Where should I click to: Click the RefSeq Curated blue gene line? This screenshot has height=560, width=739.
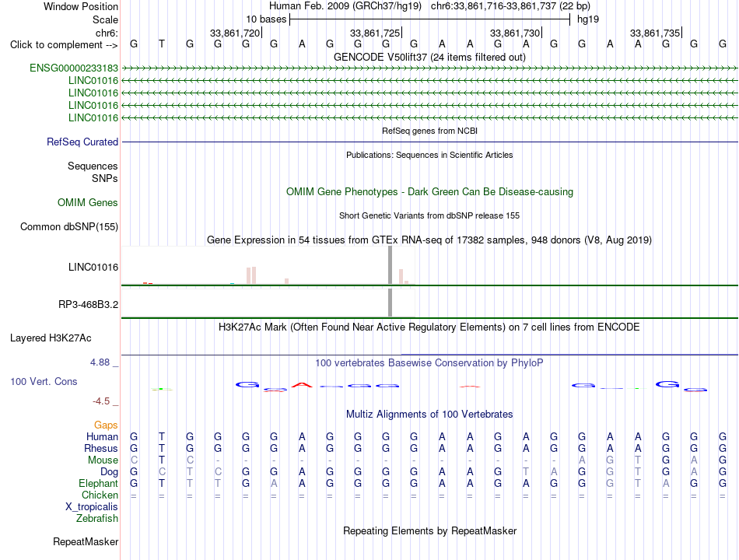(x=429, y=142)
